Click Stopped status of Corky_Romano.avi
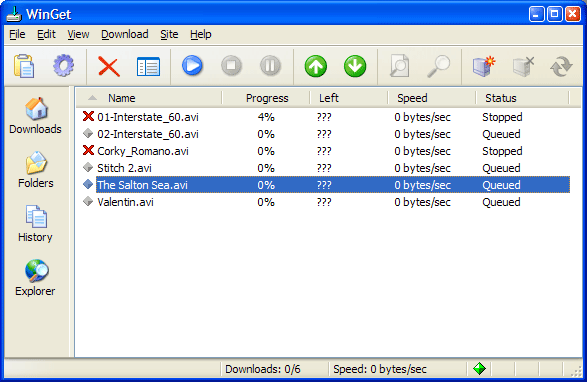The image size is (587, 382). (502, 151)
